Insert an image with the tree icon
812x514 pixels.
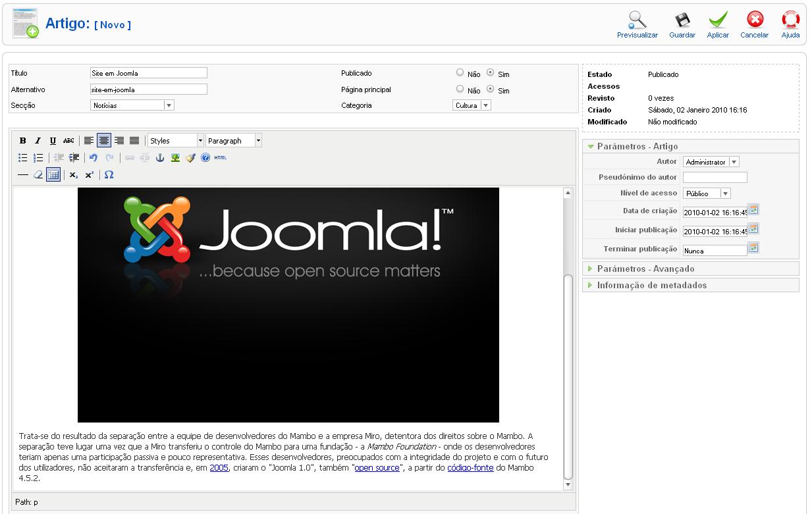point(175,158)
